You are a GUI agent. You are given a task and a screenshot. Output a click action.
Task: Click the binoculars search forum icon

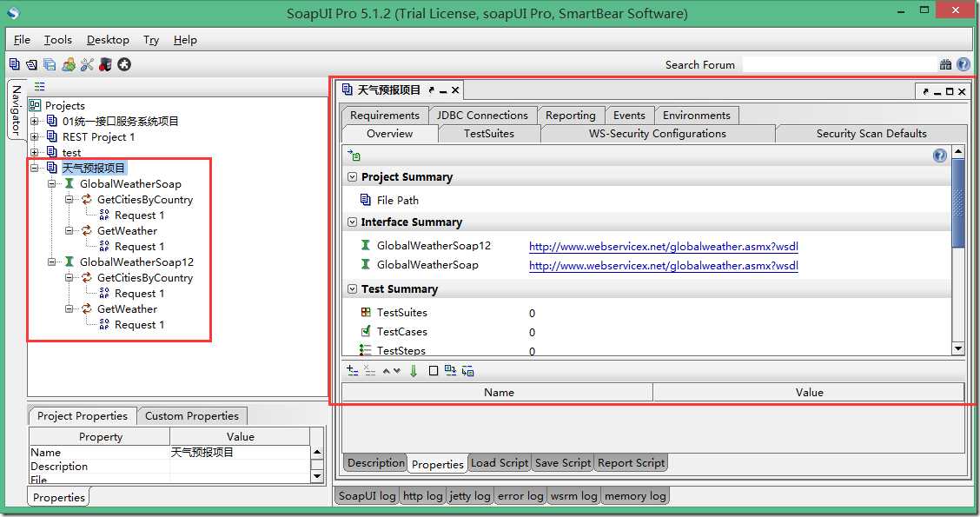tap(945, 64)
